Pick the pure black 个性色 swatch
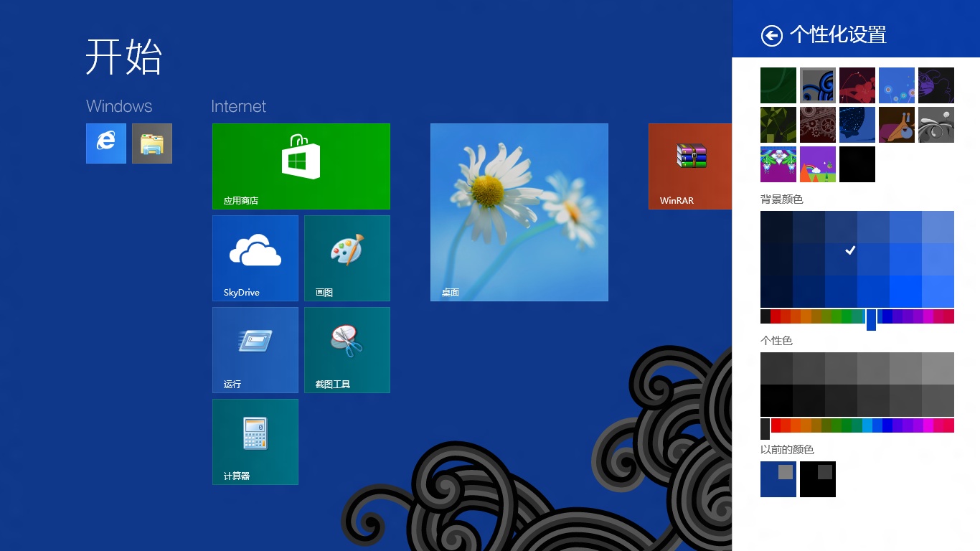The height and width of the screenshot is (551, 980). (x=776, y=400)
